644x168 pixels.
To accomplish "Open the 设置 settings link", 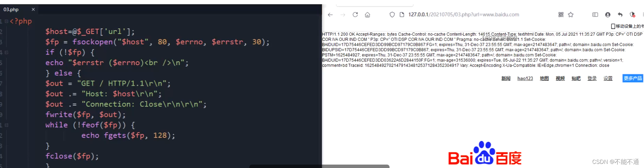I will 608,78.
